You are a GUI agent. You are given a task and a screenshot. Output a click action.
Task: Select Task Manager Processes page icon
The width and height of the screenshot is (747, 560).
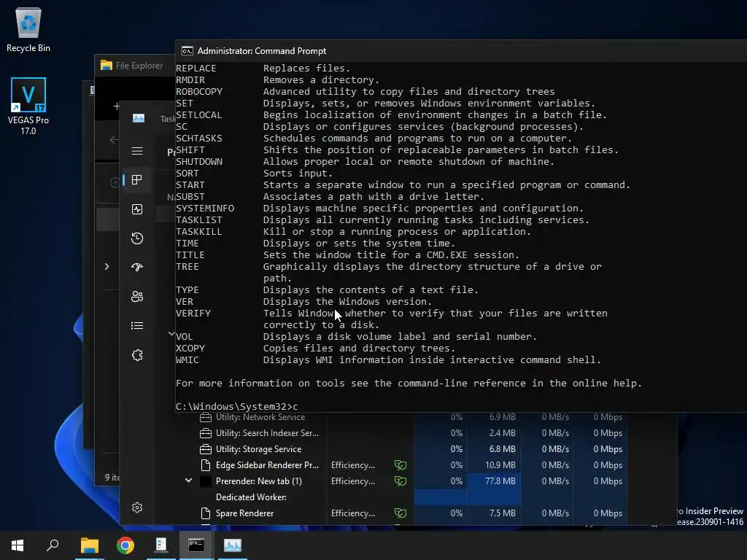pyautogui.click(x=137, y=180)
